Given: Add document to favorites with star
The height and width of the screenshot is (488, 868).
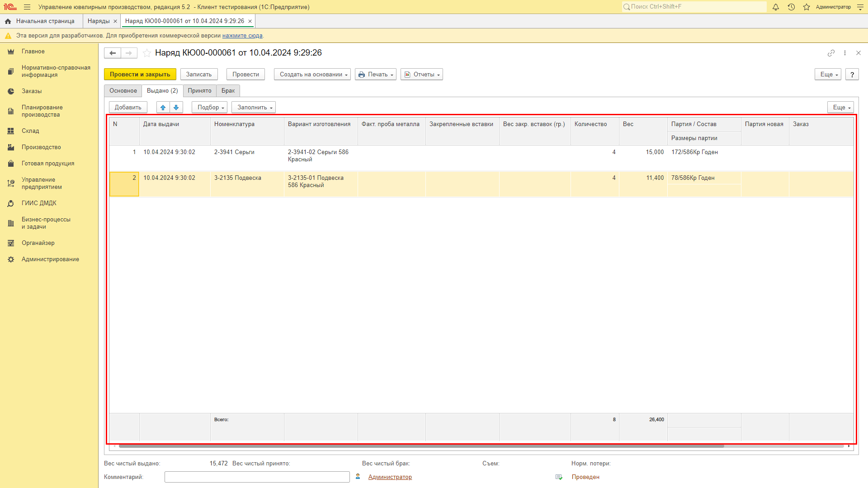Looking at the screenshot, I should pyautogui.click(x=146, y=53).
